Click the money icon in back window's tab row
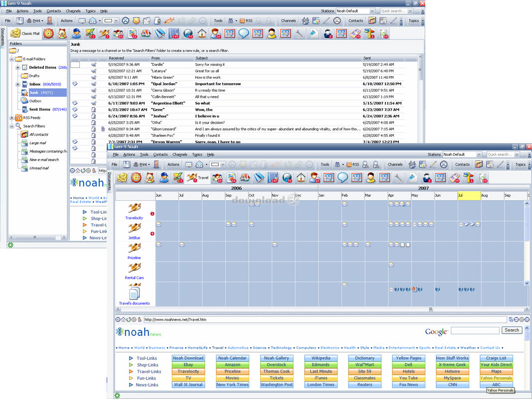The height and width of the screenshot is (399, 532). click(355, 33)
